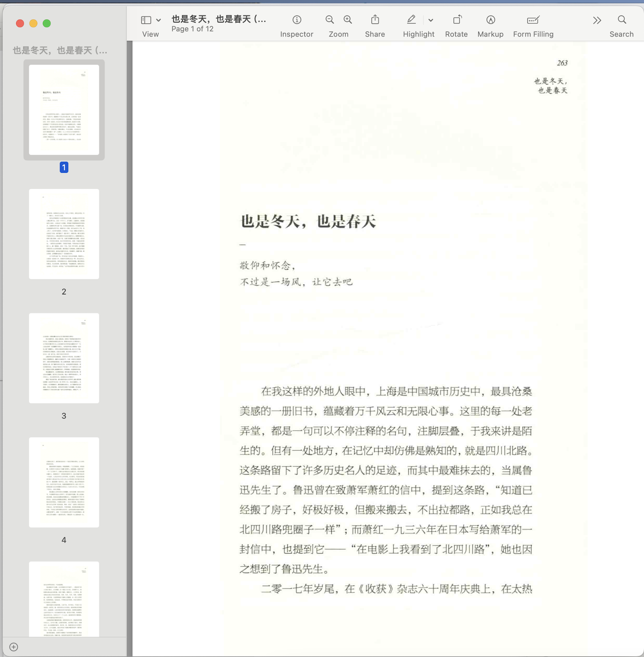Toggle the Markup toolbar
Viewport: 644px width, 657px height.
(x=490, y=20)
